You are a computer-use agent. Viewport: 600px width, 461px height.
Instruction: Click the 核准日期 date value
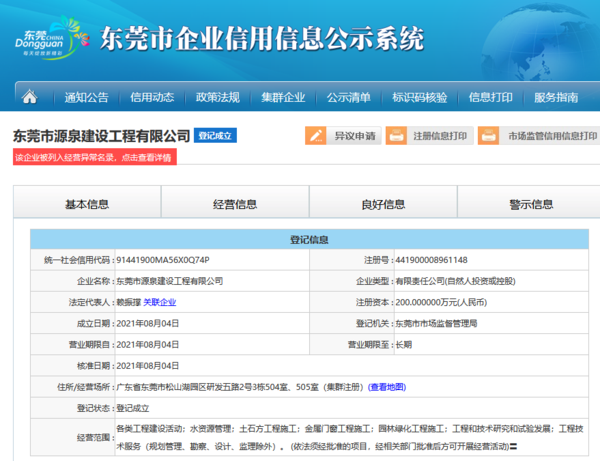coord(148,366)
